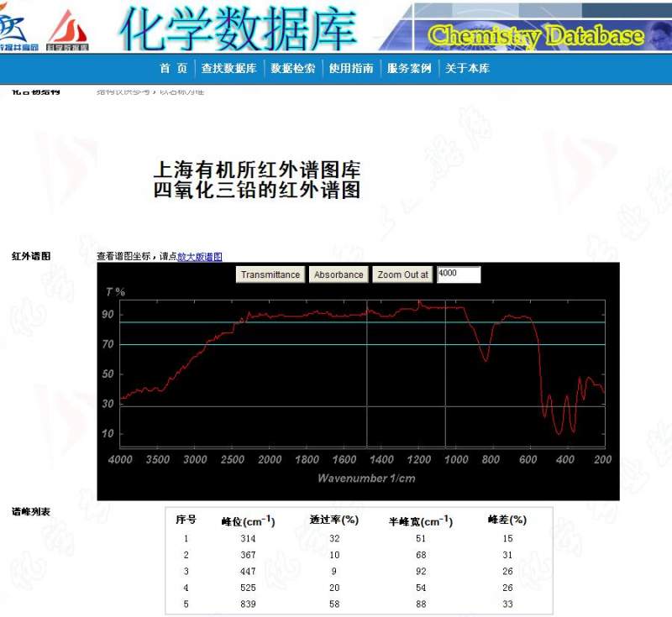Click the 1000 tick on wavenumber axis
Viewport: 672px width, 617px height.
[456, 459]
